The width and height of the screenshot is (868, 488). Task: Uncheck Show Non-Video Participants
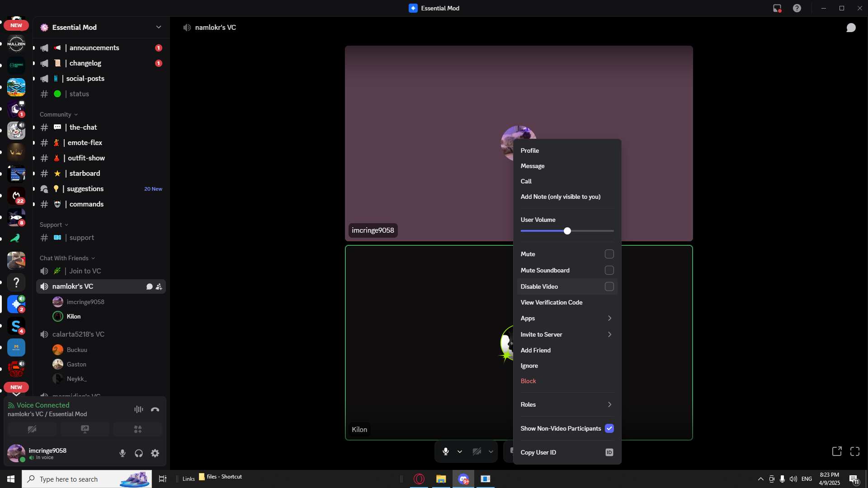coord(609,428)
